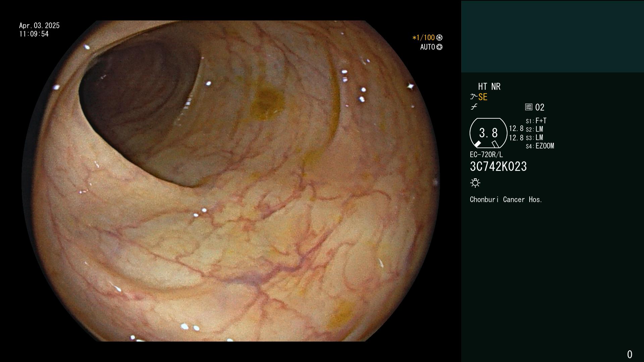Select the date text Apr.03.2025
This screenshot has width=644, height=362.
tap(39, 25)
